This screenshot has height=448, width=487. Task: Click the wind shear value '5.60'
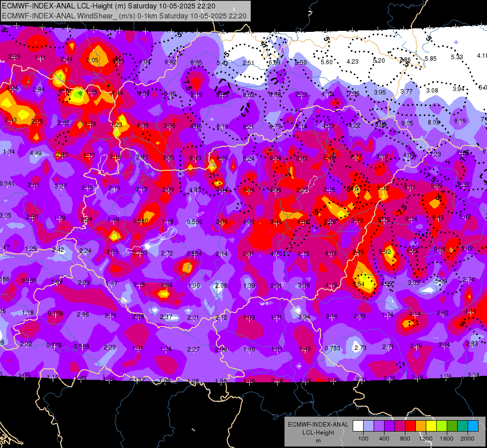coord(326,62)
